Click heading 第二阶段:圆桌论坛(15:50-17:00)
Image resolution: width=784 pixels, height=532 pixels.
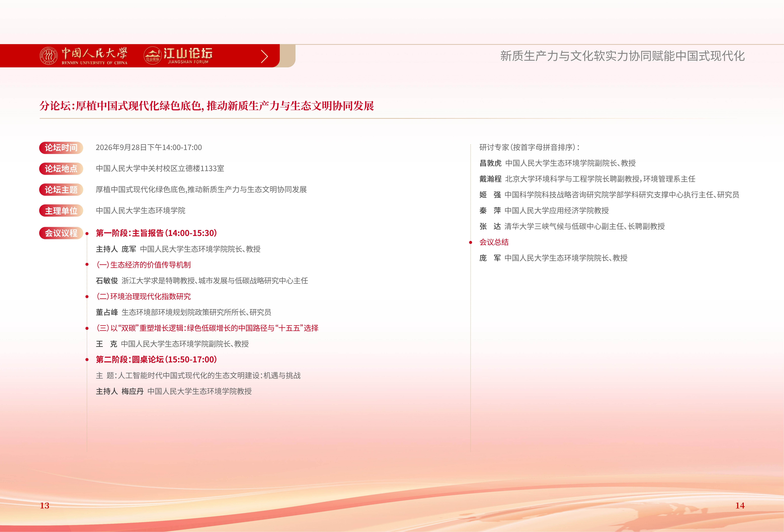(x=157, y=360)
